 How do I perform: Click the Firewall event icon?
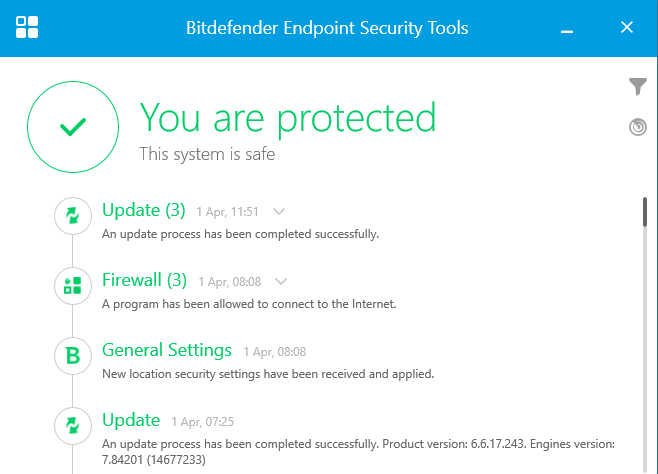(x=72, y=286)
